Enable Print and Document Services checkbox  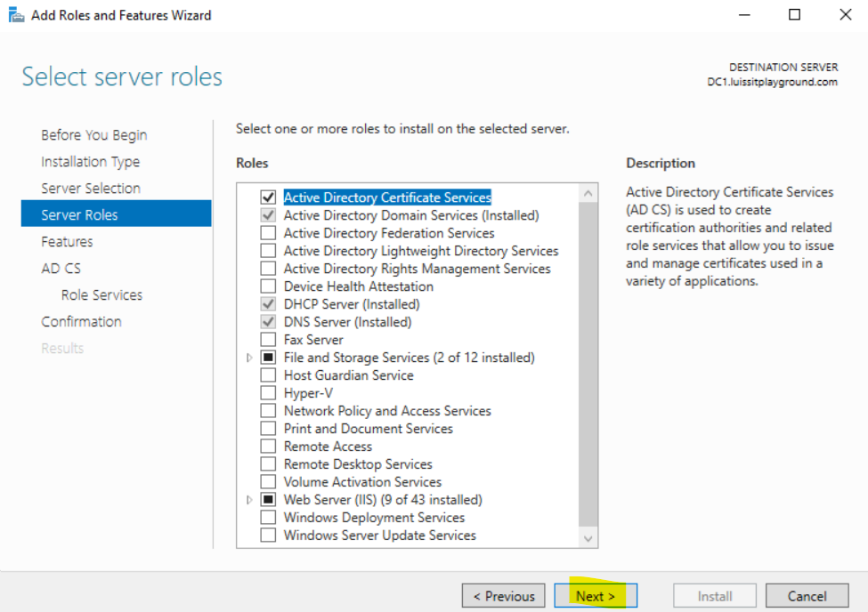[268, 428]
